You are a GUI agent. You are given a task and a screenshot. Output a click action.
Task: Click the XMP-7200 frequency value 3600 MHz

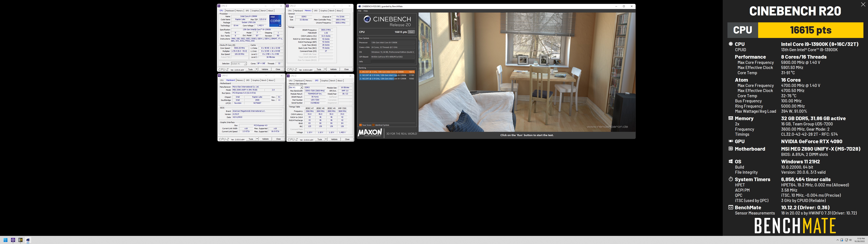[x=342, y=111]
